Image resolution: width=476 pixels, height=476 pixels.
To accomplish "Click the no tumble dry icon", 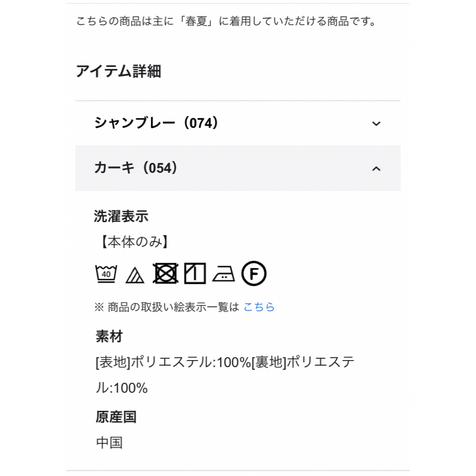I will tap(165, 274).
